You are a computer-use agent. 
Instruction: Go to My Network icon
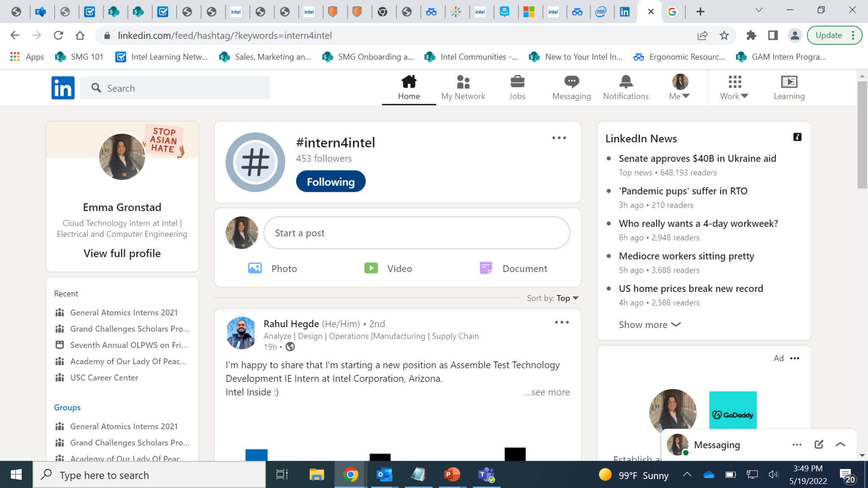(x=463, y=82)
